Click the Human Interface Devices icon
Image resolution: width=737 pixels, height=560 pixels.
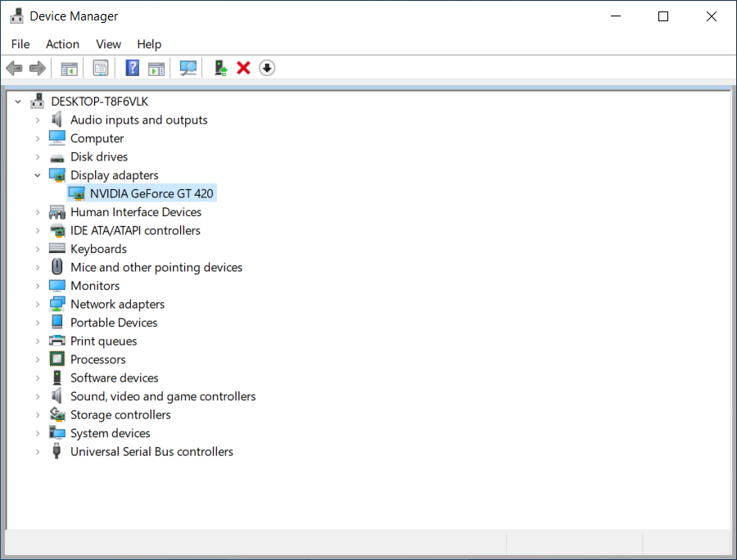pos(57,212)
